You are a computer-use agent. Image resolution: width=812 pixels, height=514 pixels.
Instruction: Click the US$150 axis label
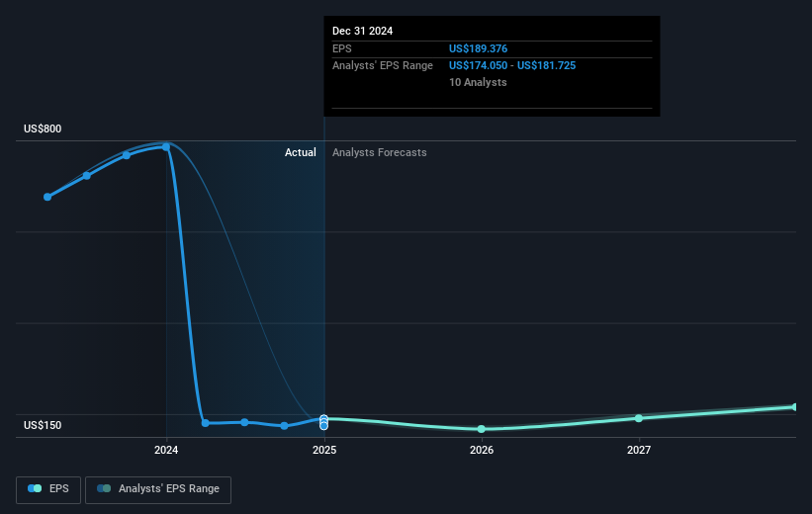tap(43, 425)
